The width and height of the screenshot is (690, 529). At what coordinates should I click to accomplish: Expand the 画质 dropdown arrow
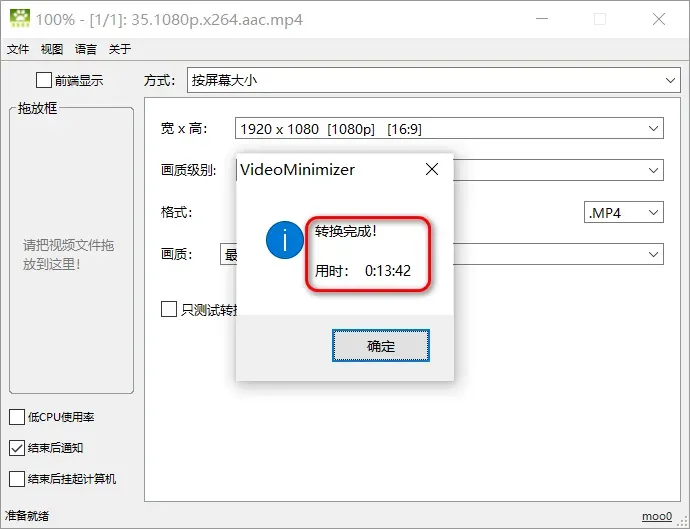653,254
